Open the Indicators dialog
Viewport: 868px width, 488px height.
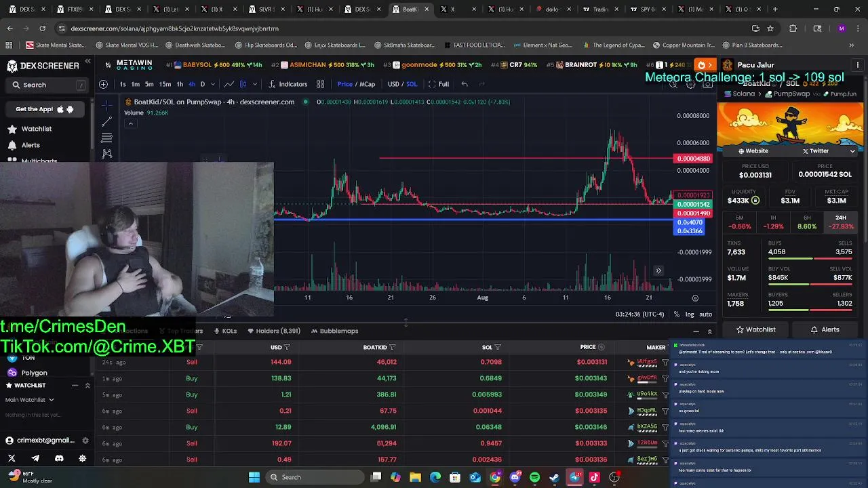point(288,84)
